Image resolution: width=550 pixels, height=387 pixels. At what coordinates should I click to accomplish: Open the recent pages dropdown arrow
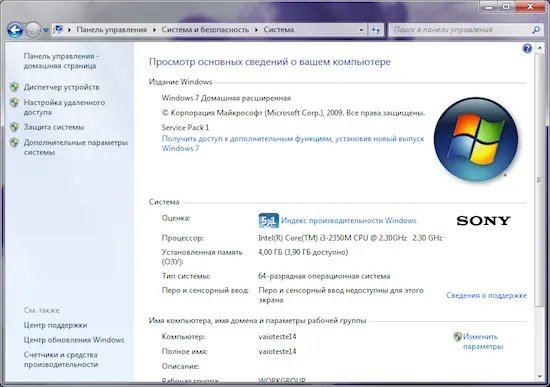tap(46, 30)
